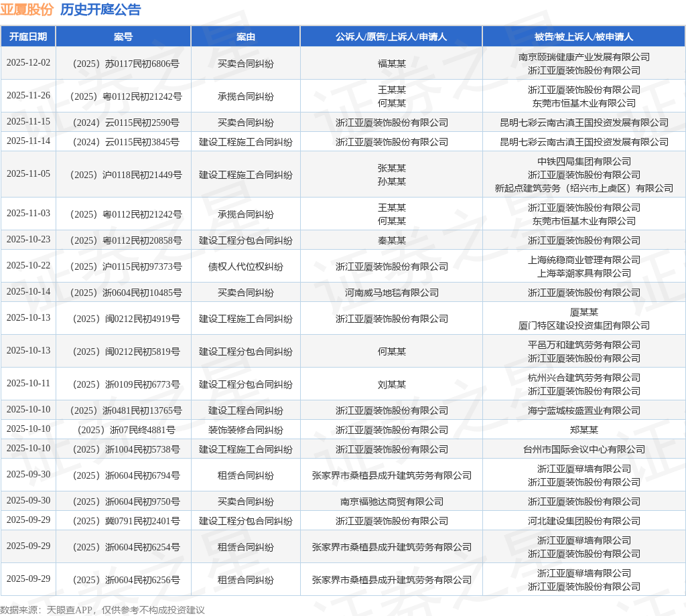Select the 被告/被上诉人/被申请人 column header

(584, 37)
